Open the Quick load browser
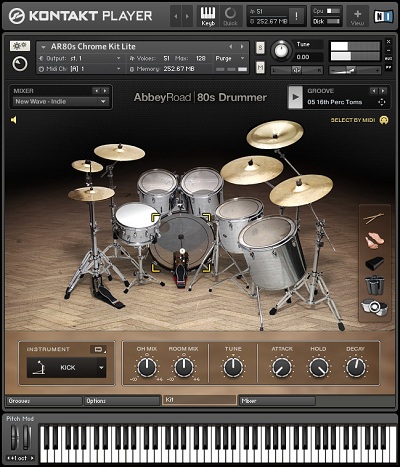This screenshot has width=400, height=467. [x=230, y=16]
